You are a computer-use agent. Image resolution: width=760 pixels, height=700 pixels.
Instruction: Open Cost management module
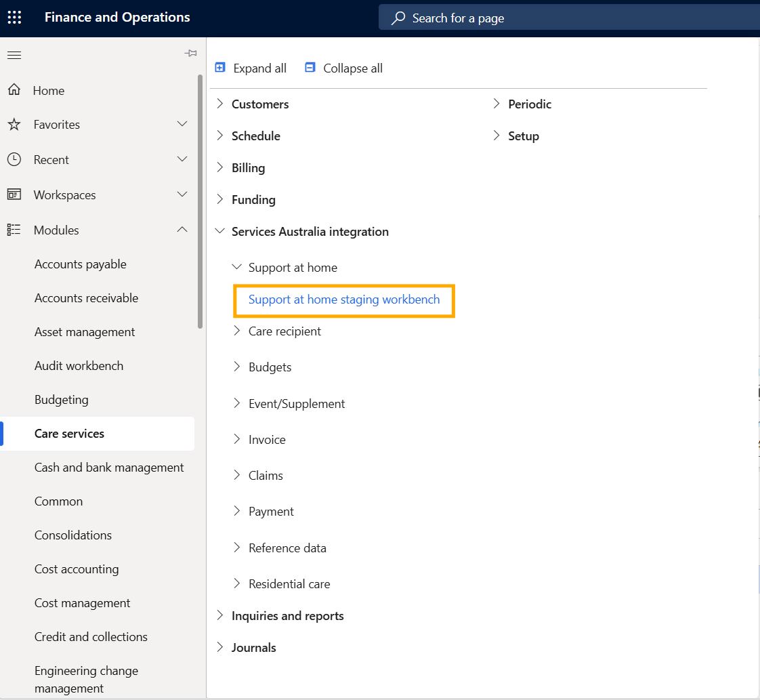(83, 603)
